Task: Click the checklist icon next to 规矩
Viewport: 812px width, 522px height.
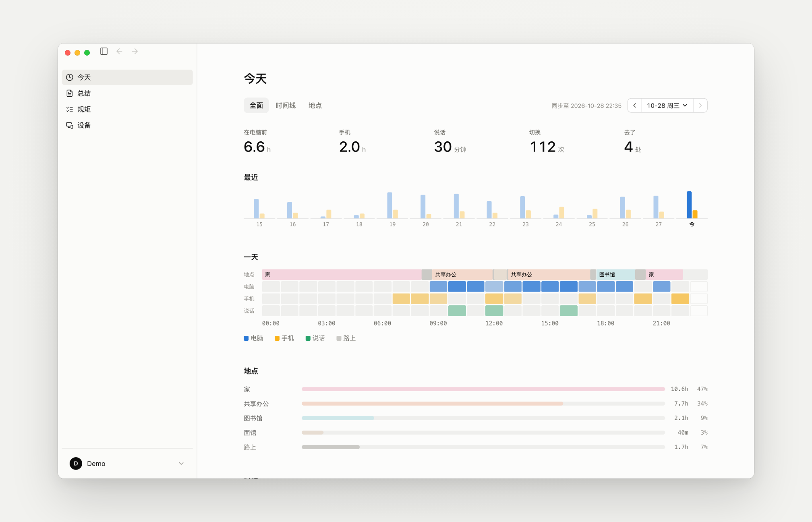Action: coord(70,109)
